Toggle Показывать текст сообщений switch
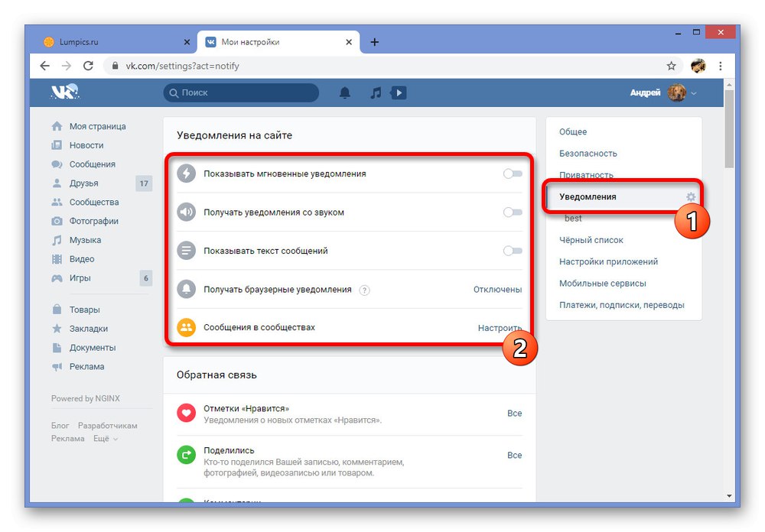The height and width of the screenshot is (532, 765). pyautogui.click(x=513, y=251)
